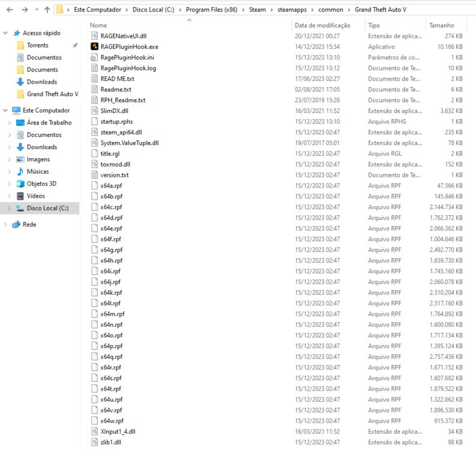
Task: Click the folder icon in address bar
Action: (60, 10)
